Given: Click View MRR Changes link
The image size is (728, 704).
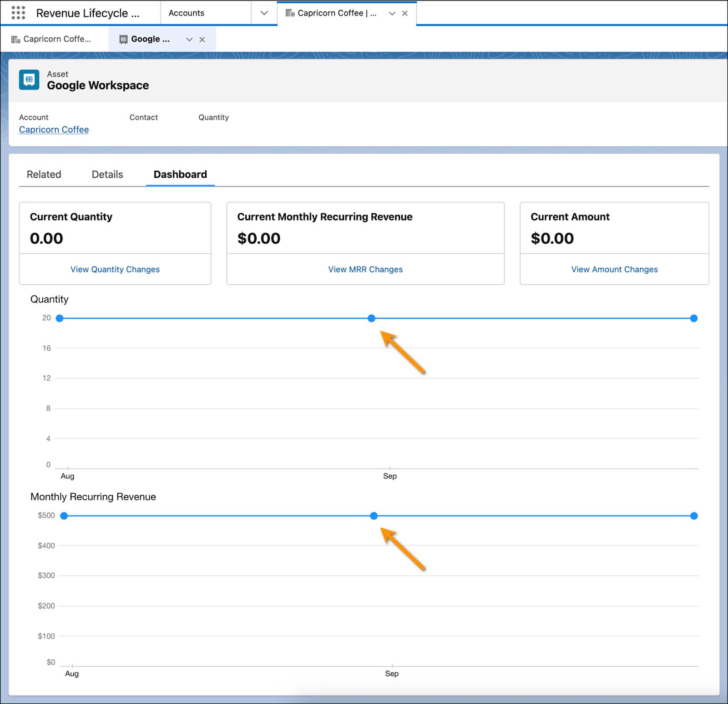Looking at the screenshot, I should pos(365,269).
